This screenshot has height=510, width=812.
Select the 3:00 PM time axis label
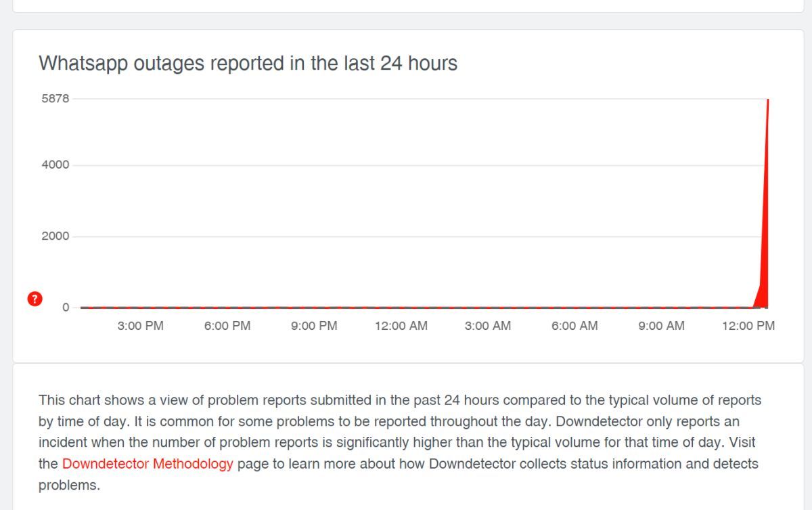coord(140,326)
